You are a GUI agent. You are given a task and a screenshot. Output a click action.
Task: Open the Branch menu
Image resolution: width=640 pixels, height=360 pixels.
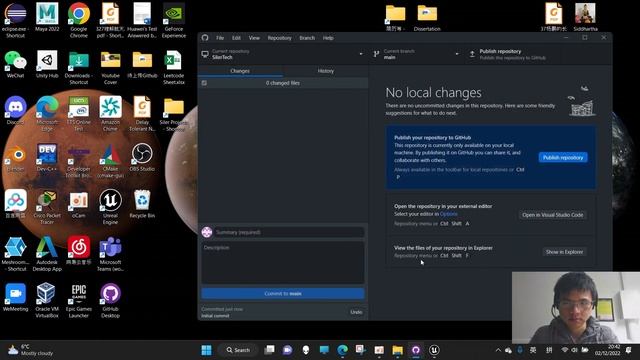(307, 38)
